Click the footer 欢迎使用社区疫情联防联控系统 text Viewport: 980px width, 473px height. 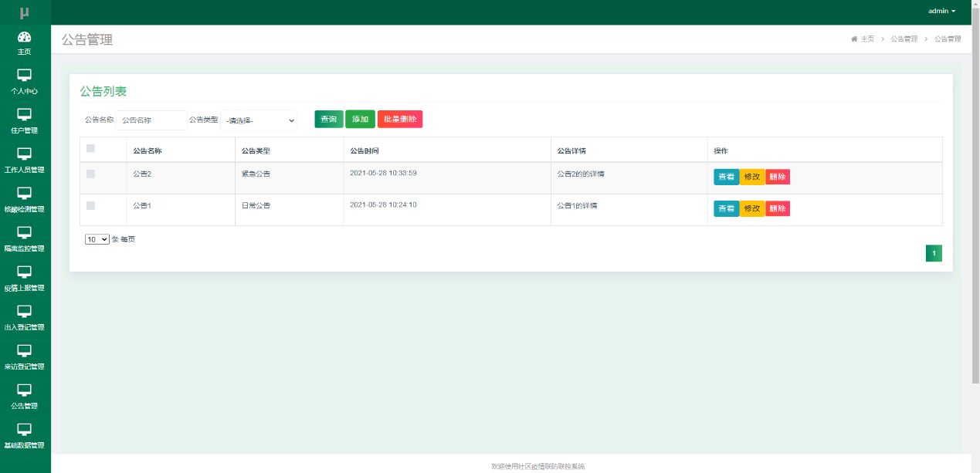(538, 466)
